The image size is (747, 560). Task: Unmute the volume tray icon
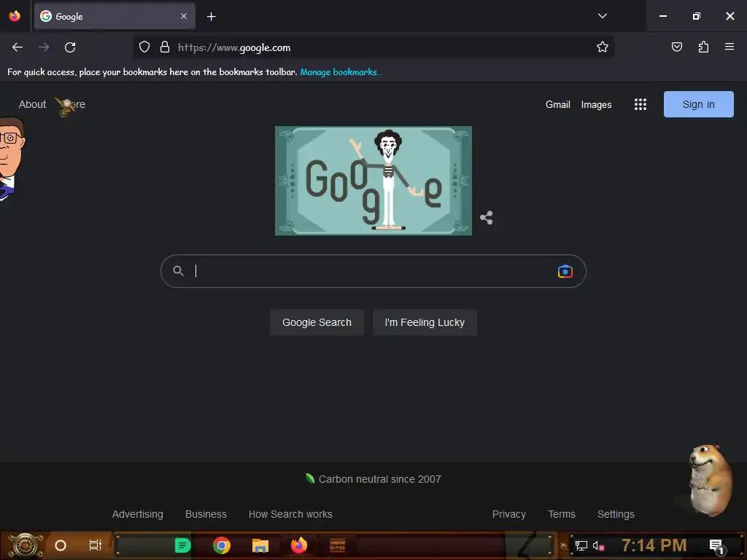pyautogui.click(x=598, y=545)
